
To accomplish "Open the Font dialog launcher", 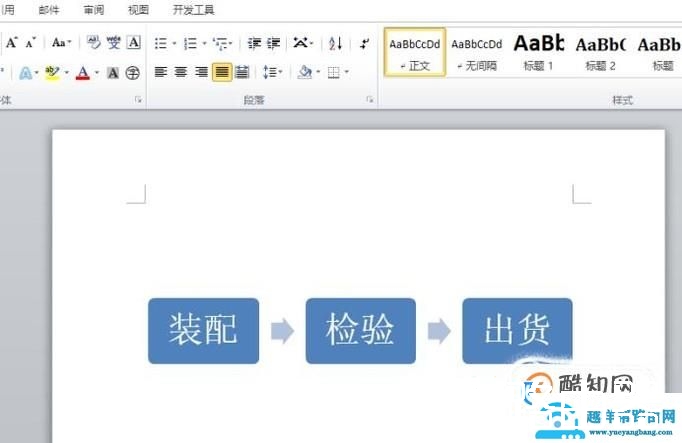I will click(138, 100).
